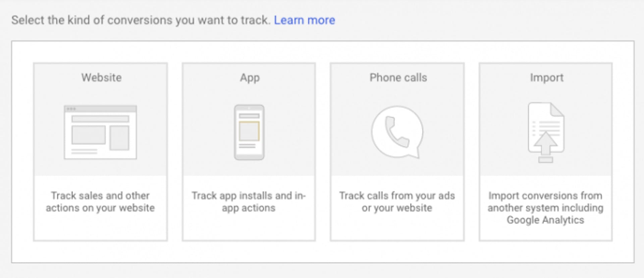Viewport: 644px width, 278px height.
Task: Choose 'Track sales and other actions' description
Action: click(x=100, y=201)
